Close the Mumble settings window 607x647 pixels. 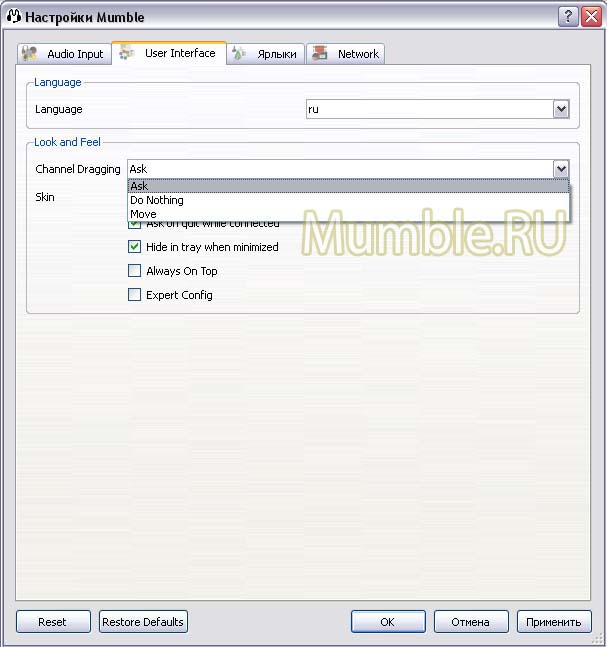click(590, 15)
